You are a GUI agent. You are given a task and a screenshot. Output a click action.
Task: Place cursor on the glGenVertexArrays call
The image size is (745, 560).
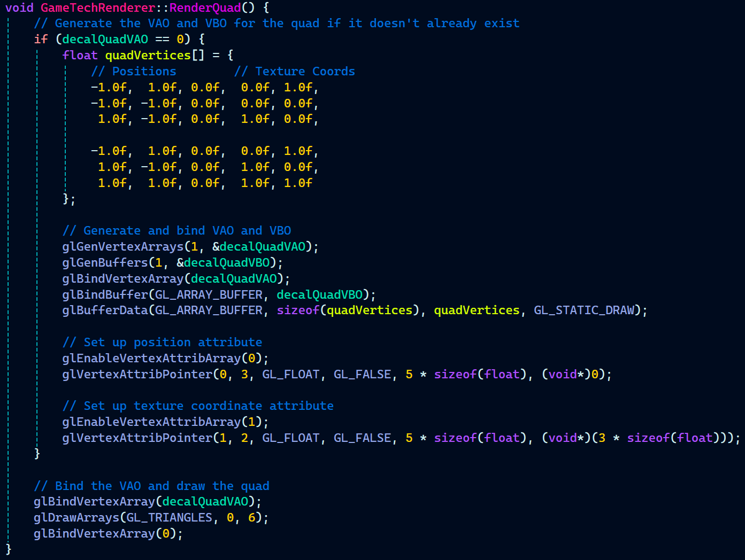pyautogui.click(x=122, y=246)
